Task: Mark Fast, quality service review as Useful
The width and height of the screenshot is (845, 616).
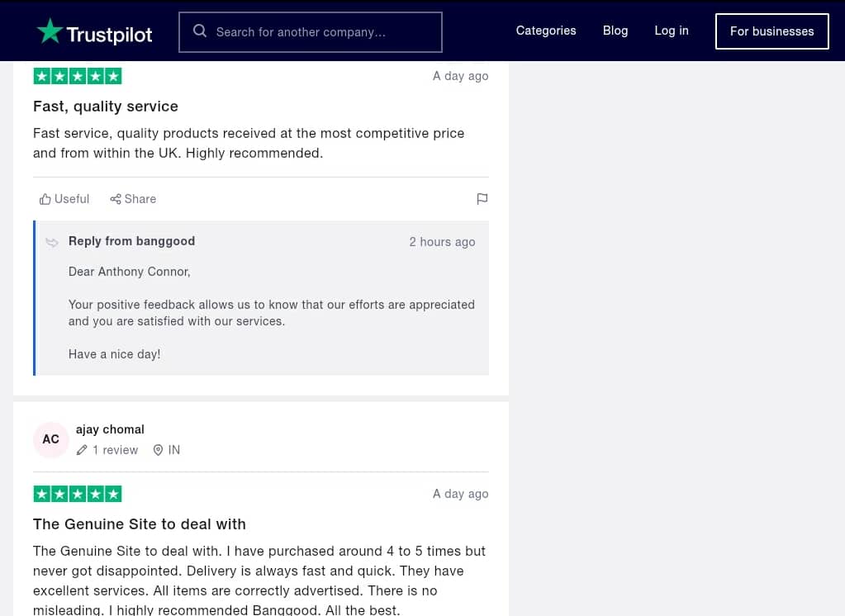Action: tap(64, 199)
